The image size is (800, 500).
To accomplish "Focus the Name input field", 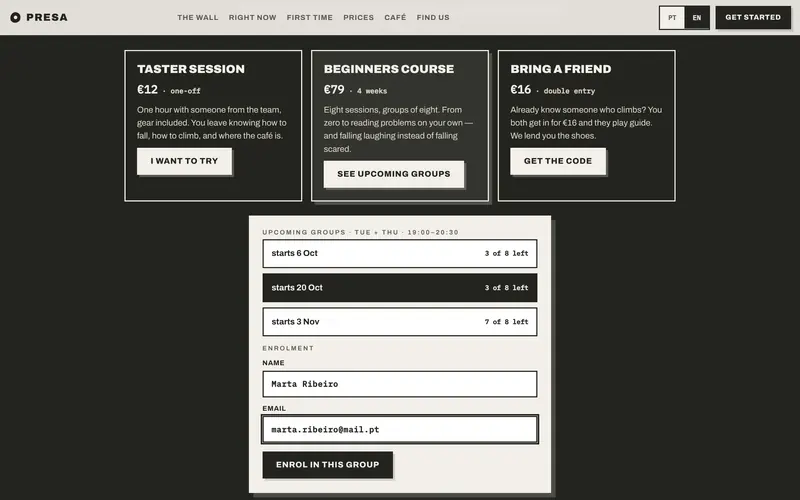I will click(x=400, y=384).
